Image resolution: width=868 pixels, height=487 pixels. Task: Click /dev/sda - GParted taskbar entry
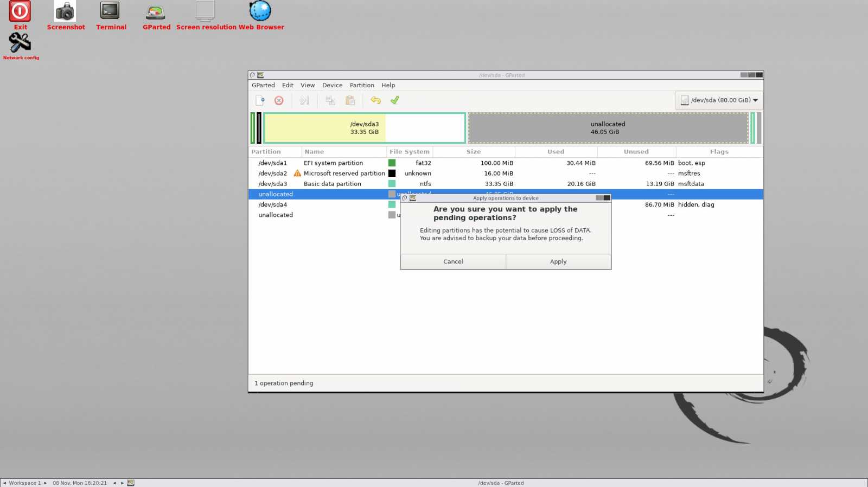501,483
